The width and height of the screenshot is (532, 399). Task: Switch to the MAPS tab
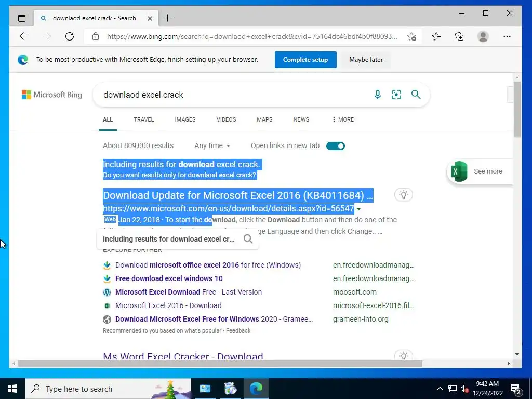coord(264,119)
